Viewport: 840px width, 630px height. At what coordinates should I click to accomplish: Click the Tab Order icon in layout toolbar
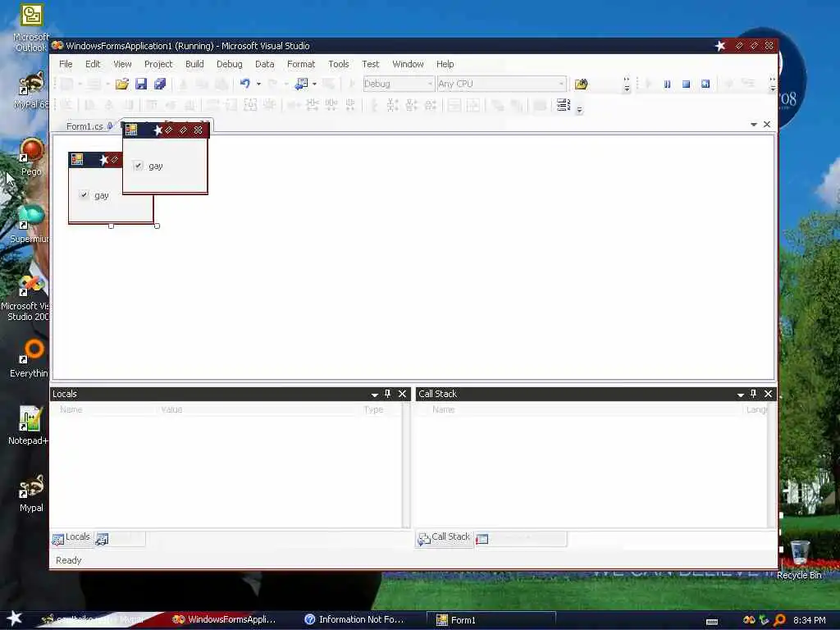pyautogui.click(x=563, y=104)
